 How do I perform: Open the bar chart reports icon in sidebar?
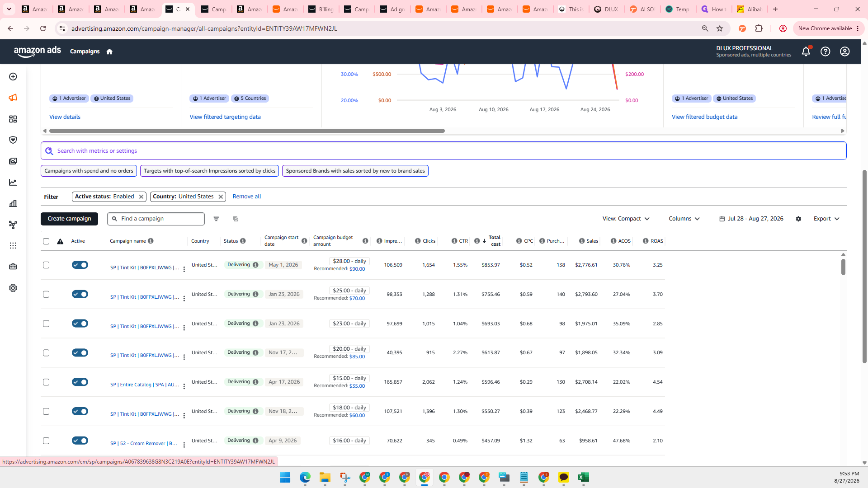13,203
